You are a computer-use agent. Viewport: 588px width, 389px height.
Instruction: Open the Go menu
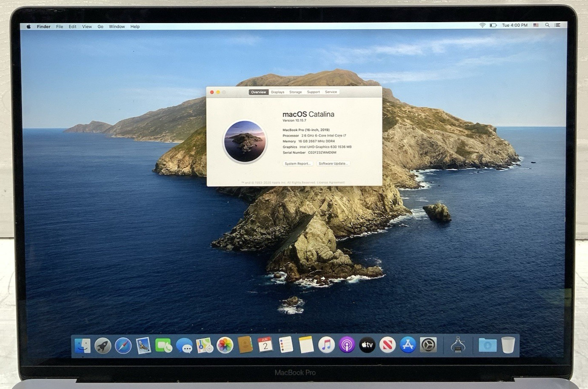click(100, 26)
